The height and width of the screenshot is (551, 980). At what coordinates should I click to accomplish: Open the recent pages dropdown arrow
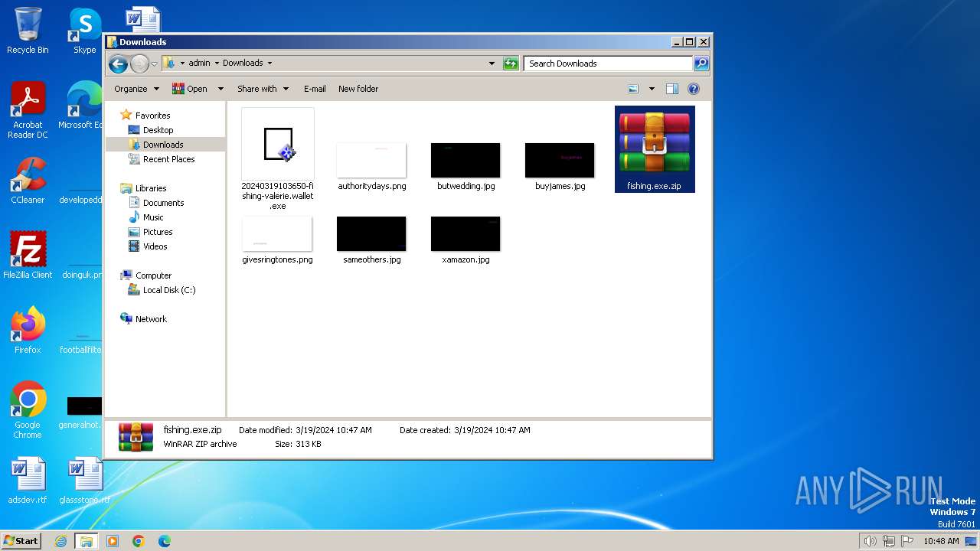pos(154,64)
